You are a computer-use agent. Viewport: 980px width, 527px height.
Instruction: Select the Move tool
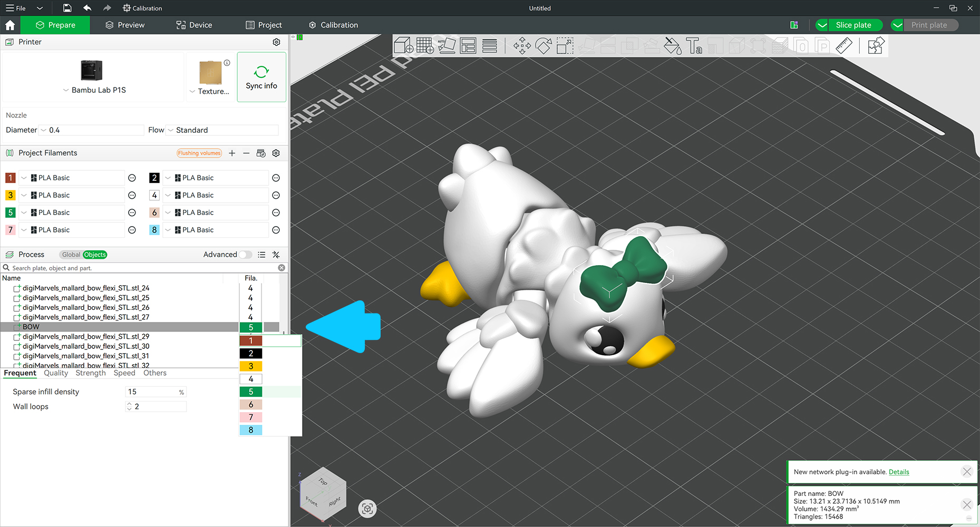[522, 46]
